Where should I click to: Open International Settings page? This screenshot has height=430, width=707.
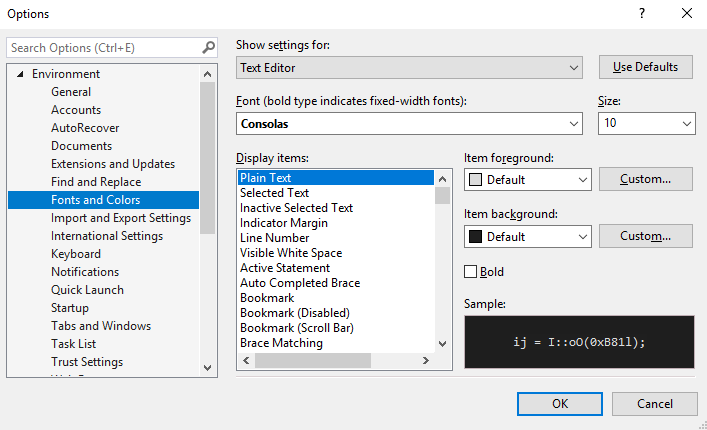[x=107, y=236]
